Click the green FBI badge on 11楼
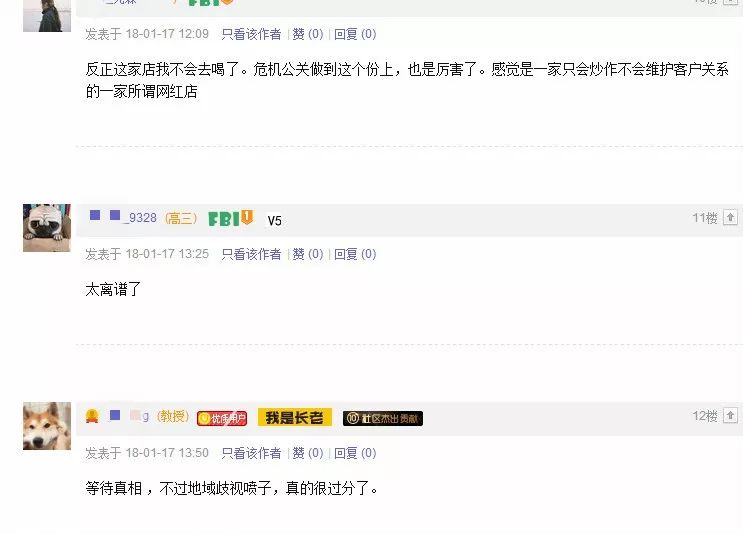This screenshot has width=743, height=534. pyautogui.click(x=231, y=218)
